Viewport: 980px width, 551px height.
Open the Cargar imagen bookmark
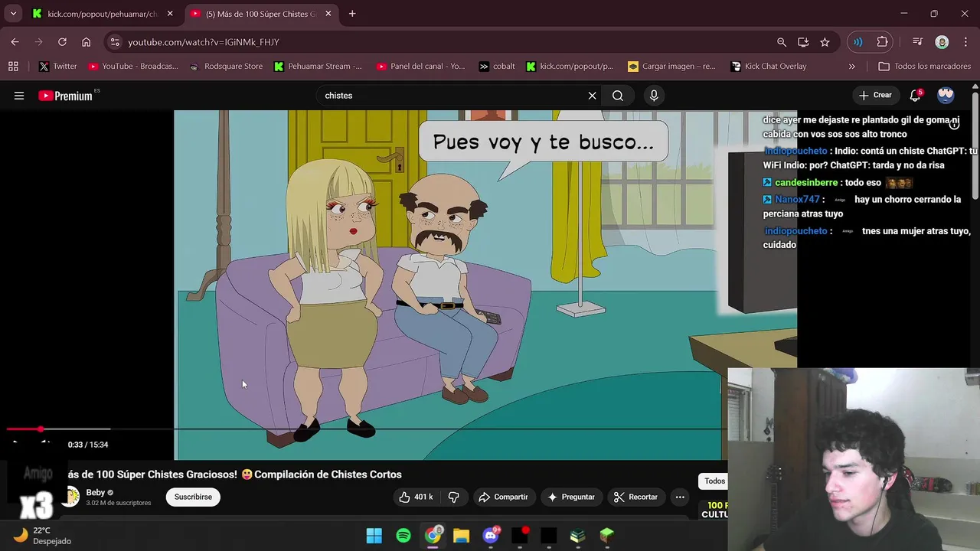coord(672,67)
